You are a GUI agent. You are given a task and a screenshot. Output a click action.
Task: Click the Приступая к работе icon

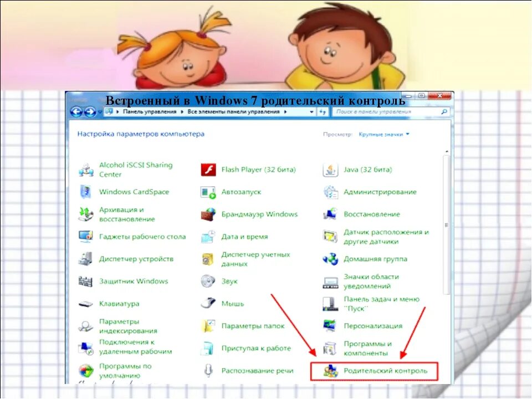pos(207,349)
